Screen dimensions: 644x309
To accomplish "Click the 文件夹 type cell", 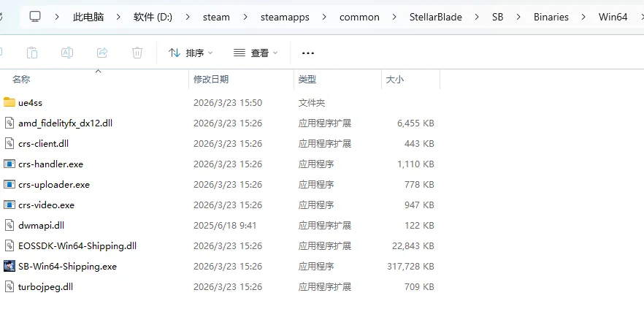I will 312,103.
